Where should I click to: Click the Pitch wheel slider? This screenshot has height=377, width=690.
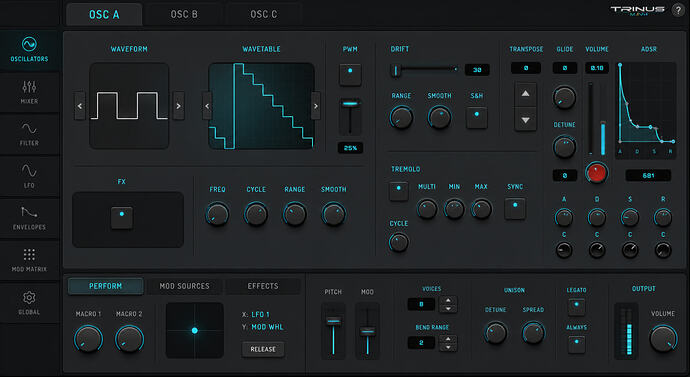(x=333, y=331)
